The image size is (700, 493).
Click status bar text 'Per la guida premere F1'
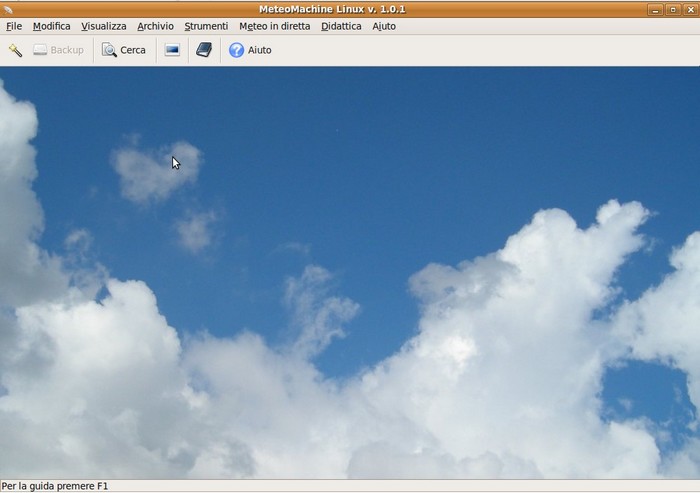[54, 486]
